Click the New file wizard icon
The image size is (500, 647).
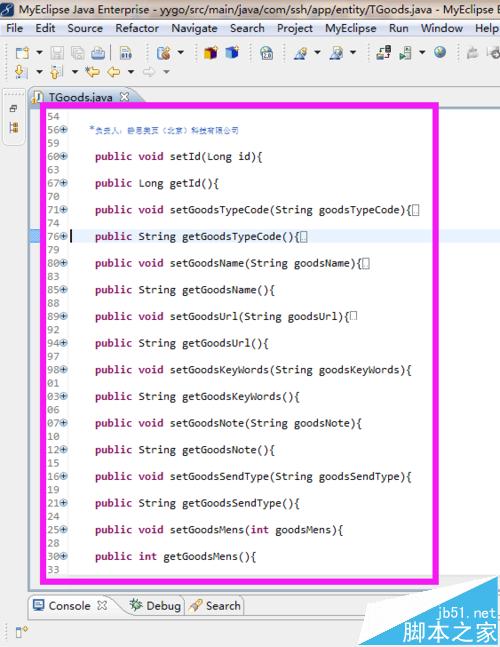pyautogui.click(x=22, y=53)
